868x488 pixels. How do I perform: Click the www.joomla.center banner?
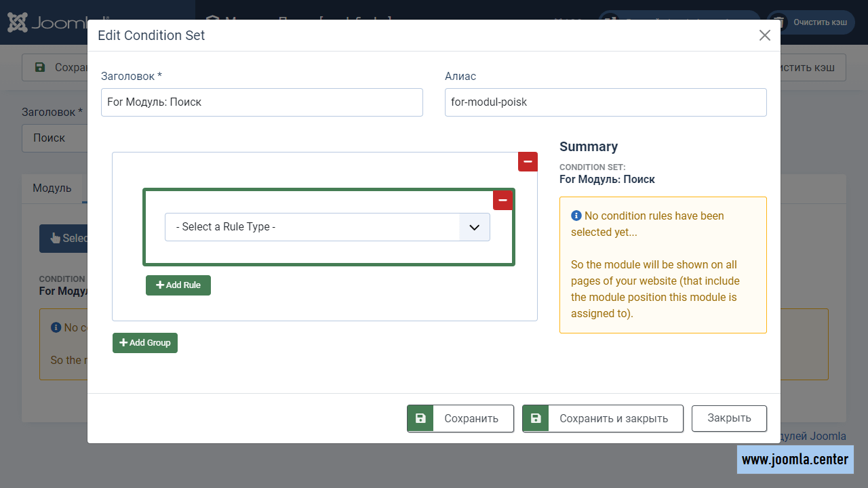coord(795,460)
